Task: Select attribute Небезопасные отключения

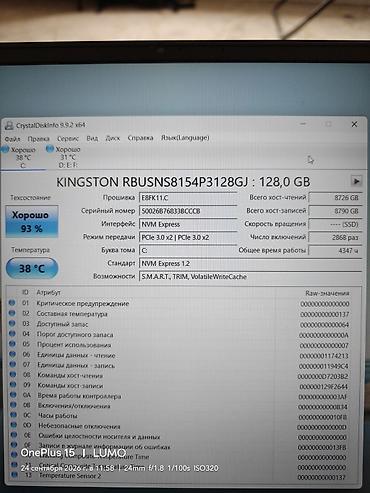Action: coord(79,426)
